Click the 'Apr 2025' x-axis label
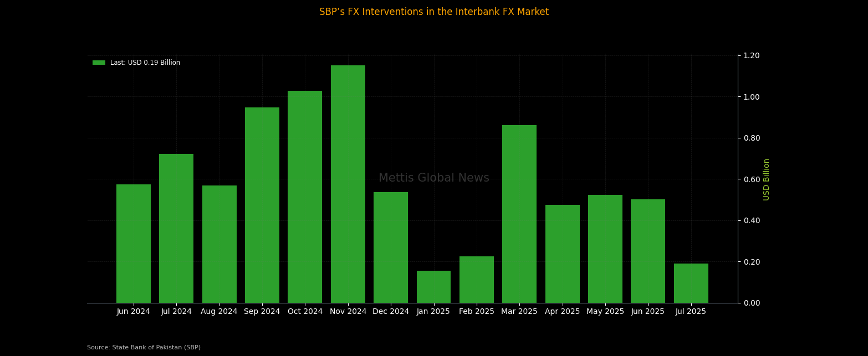The width and height of the screenshot is (868, 356). coord(562,312)
